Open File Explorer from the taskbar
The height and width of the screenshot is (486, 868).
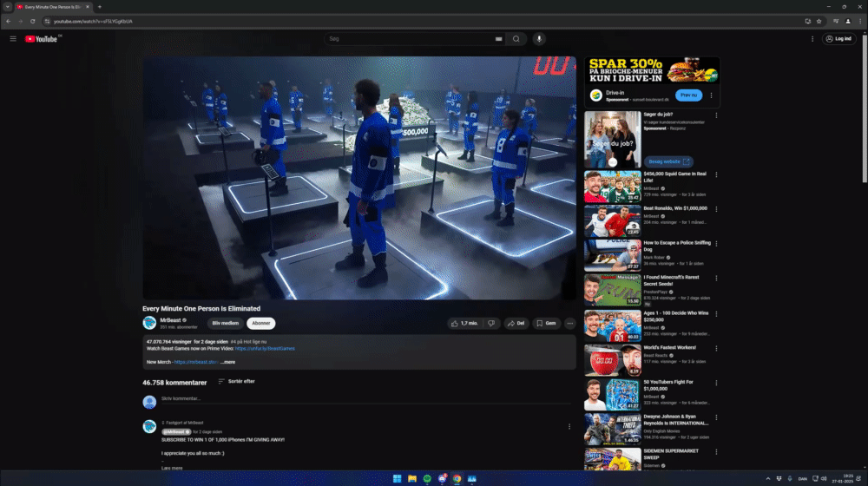point(411,479)
